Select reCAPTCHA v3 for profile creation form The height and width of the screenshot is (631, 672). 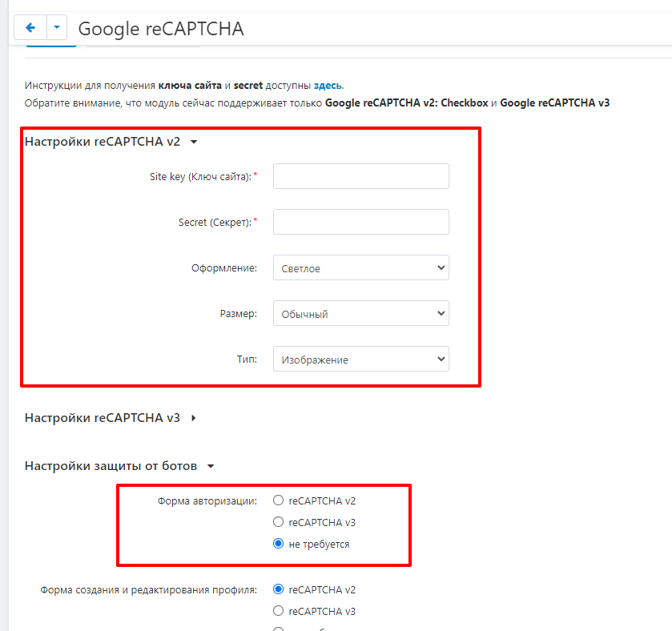[x=278, y=611]
